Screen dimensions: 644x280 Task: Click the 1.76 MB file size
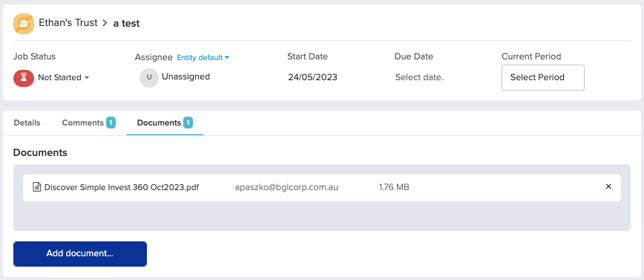click(x=394, y=187)
